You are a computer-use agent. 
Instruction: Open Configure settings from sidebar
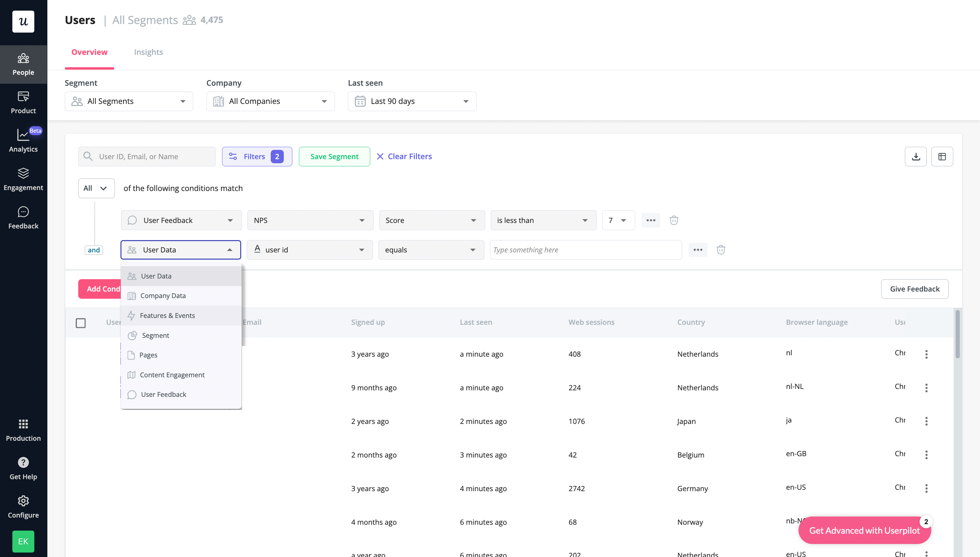[x=23, y=507]
